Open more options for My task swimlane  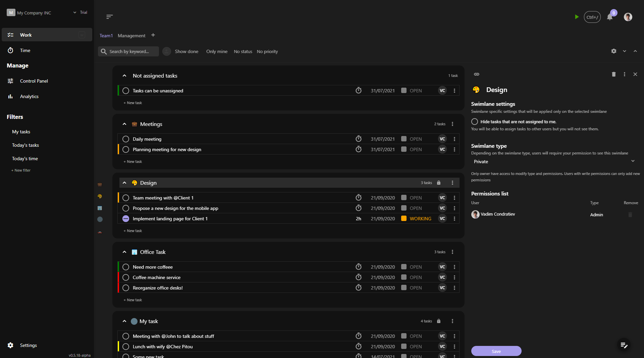452,321
